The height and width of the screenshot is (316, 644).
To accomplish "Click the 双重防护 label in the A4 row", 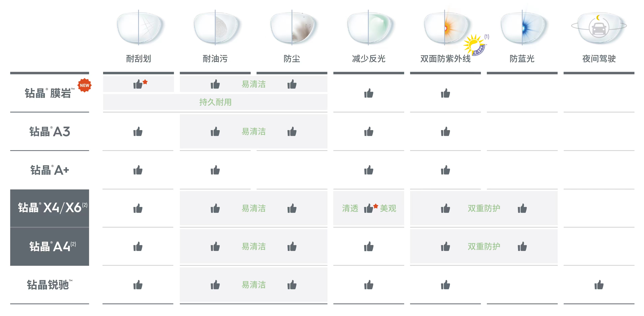I will coord(484,246).
